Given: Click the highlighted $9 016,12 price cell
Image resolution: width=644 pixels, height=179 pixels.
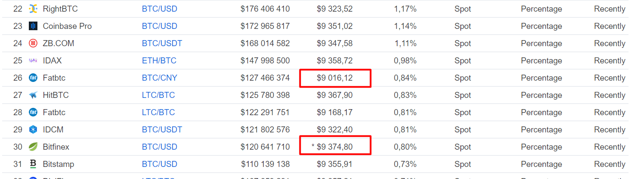Looking at the screenshot, I should [335, 78].
